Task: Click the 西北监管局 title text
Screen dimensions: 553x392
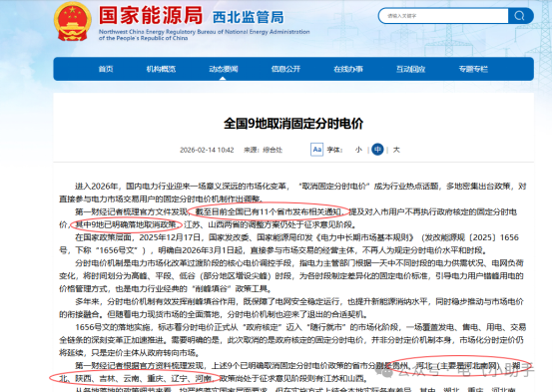Action: pos(248,17)
